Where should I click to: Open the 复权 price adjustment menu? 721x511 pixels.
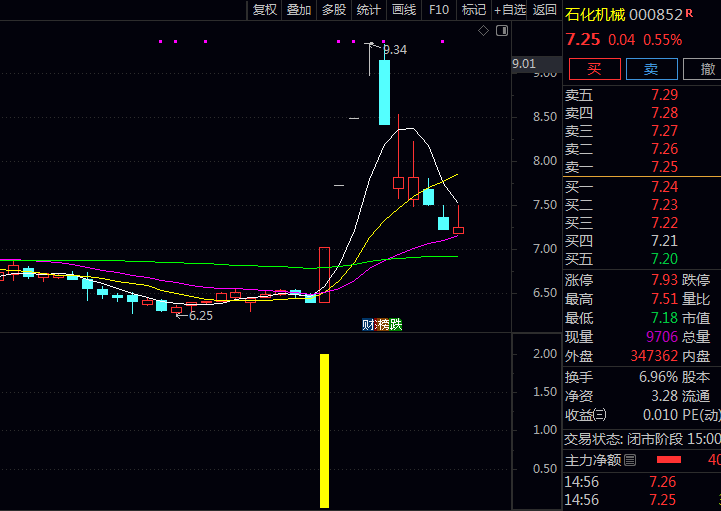click(x=265, y=10)
